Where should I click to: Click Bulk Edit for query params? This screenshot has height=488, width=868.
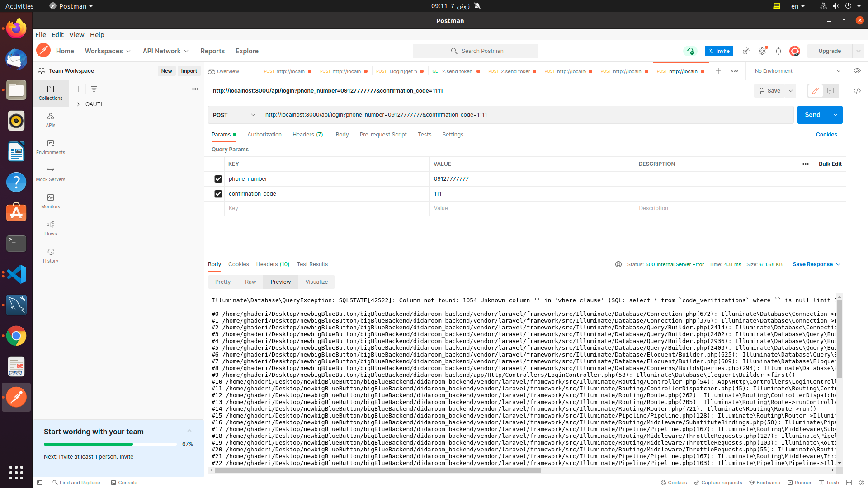(830, 164)
